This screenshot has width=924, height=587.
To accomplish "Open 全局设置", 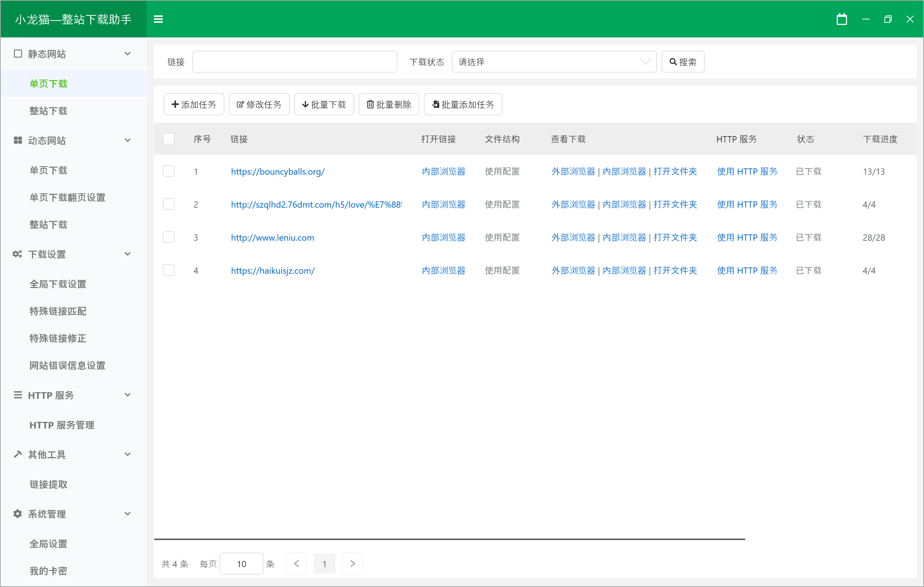I will point(48,544).
